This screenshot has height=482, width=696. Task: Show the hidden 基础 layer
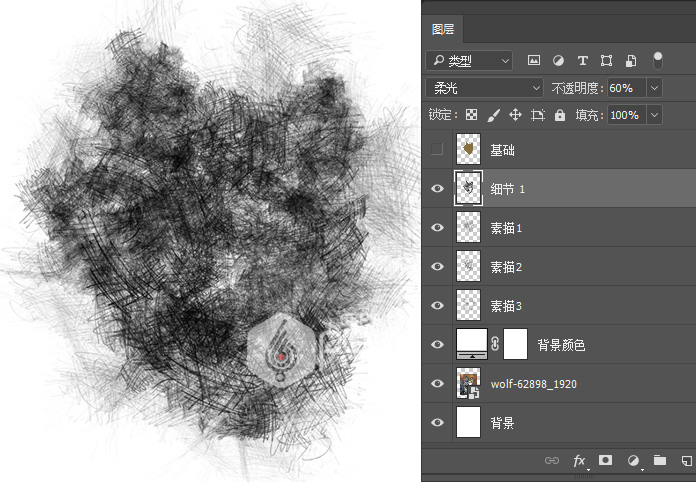[437, 149]
